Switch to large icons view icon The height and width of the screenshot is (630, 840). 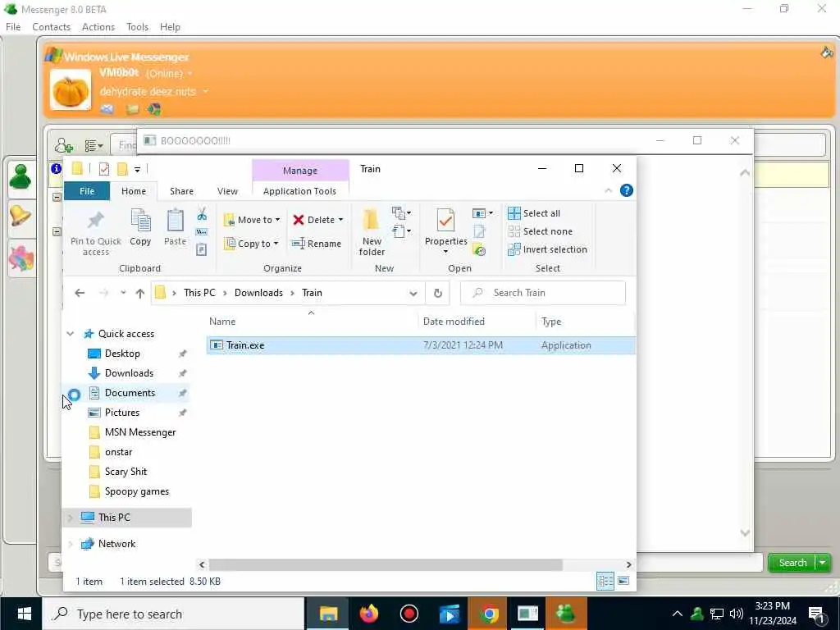coord(623,582)
